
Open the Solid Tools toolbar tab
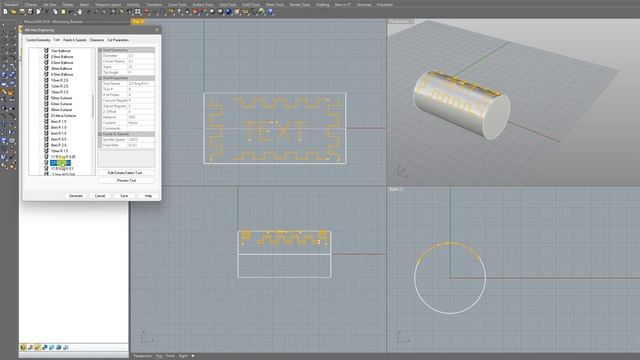[228, 4]
